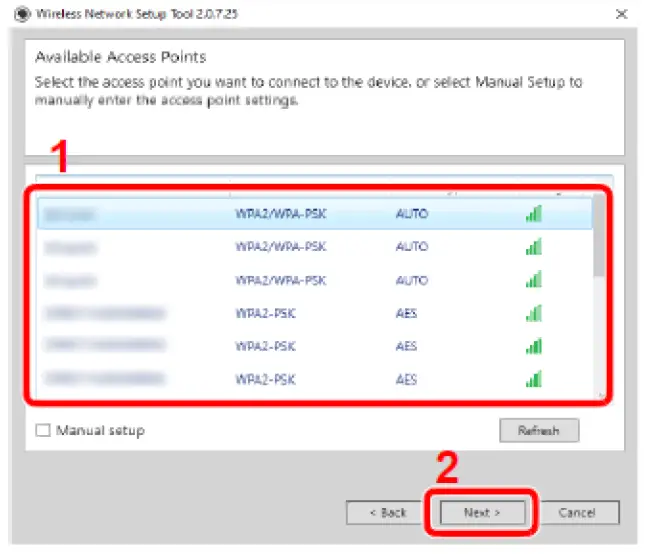This screenshot has width=647, height=554.
Task: Select the bottom WPA2-PSK access point row
Action: (315, 379)
